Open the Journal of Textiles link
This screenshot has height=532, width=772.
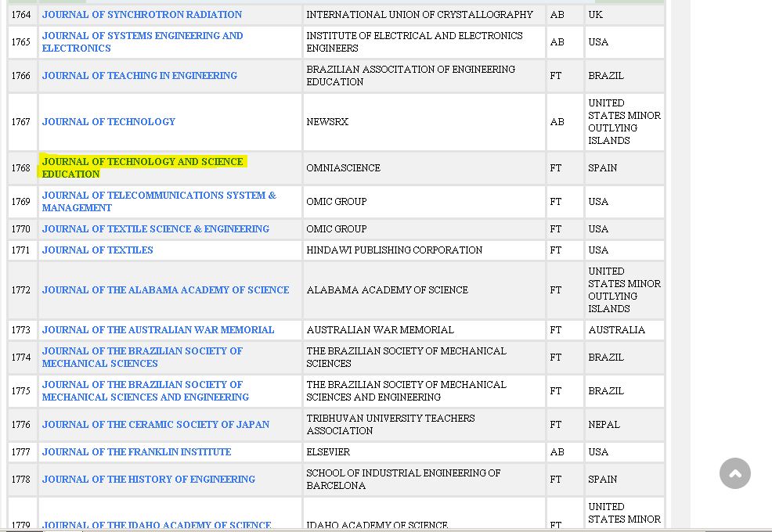pyautogui.click(x=98, y=250)
